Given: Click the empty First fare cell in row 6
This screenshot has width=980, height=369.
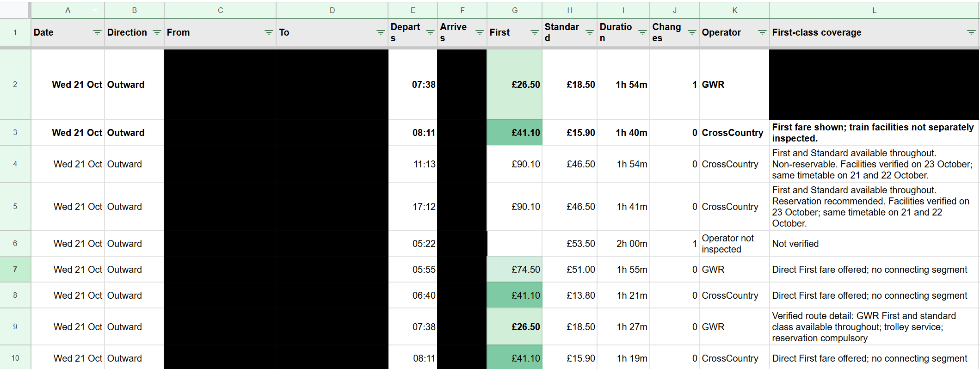Looking at the screenshot, I should pos(514,243).
